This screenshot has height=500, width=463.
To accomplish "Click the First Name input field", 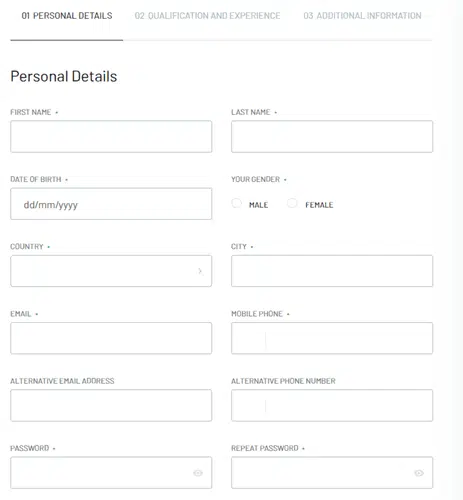I will [x=111, y=137].
